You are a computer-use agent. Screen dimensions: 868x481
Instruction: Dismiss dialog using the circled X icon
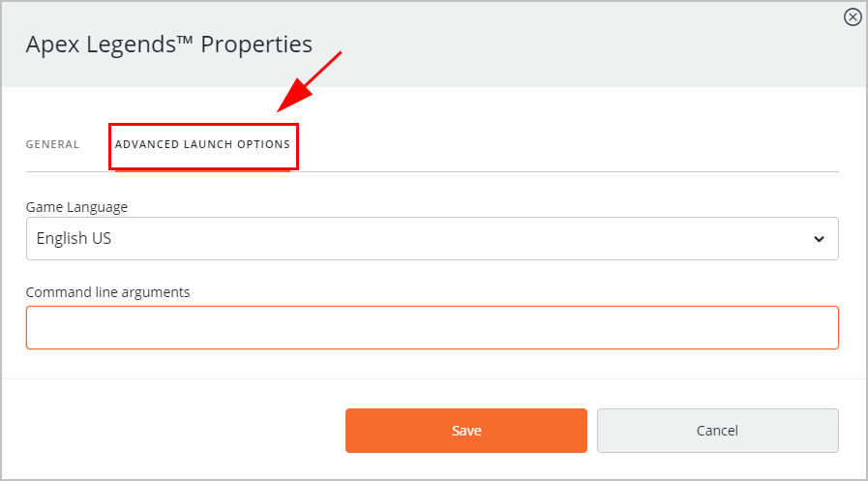tap(853, 16)
